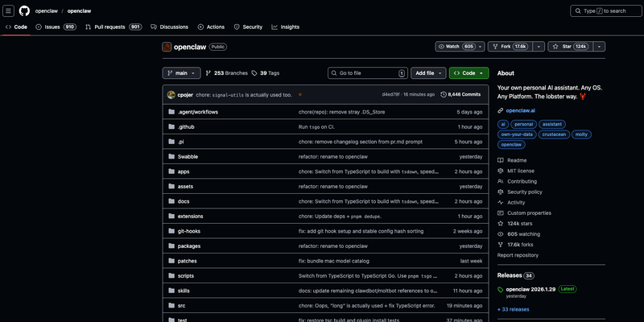Open the openclaw 2026.1.29 release
This screenshot has width=644, height=322.
[530, 289]
